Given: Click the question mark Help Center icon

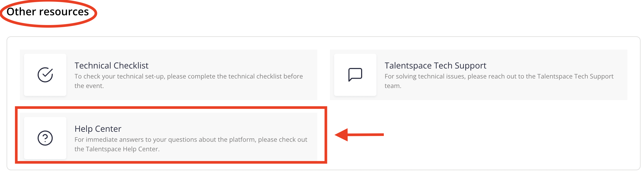Looking at the screenshot, I should click(x=45, y=138).
